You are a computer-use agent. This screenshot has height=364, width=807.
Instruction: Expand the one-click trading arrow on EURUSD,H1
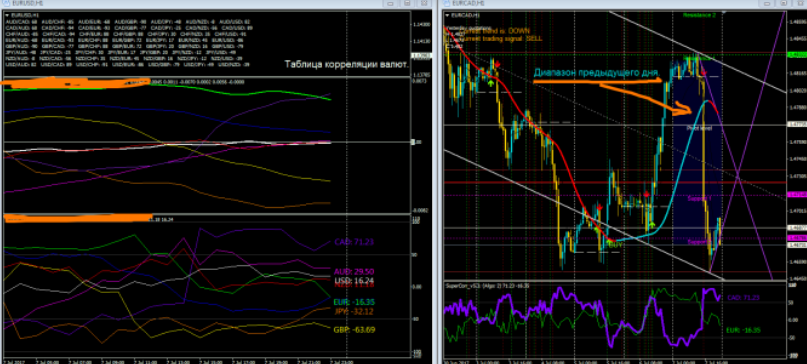tap(6, 15)
